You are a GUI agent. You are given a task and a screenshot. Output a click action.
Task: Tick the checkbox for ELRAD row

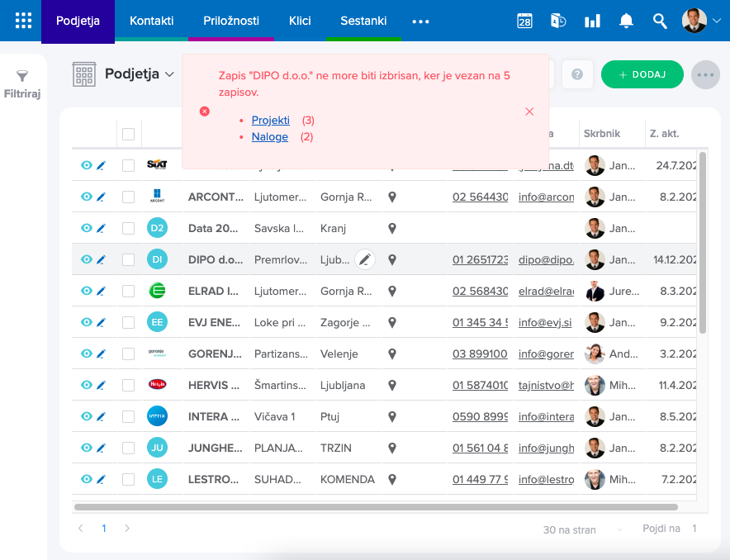click(x=128, y=291)
